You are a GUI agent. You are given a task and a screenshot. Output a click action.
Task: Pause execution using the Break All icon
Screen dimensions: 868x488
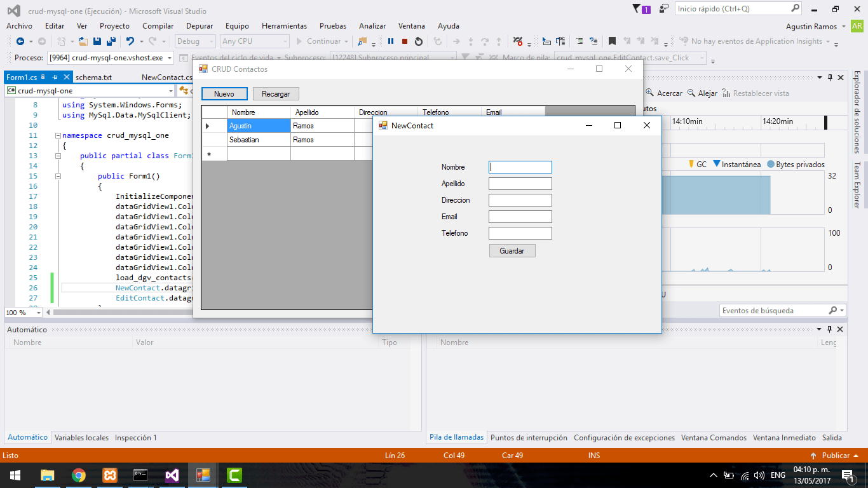(390, 40)
